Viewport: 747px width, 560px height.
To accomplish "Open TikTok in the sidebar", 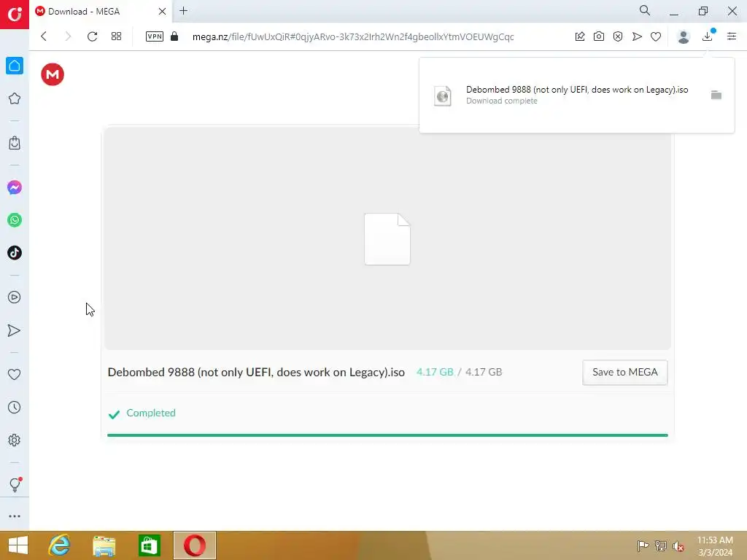I will pos(15,253).
